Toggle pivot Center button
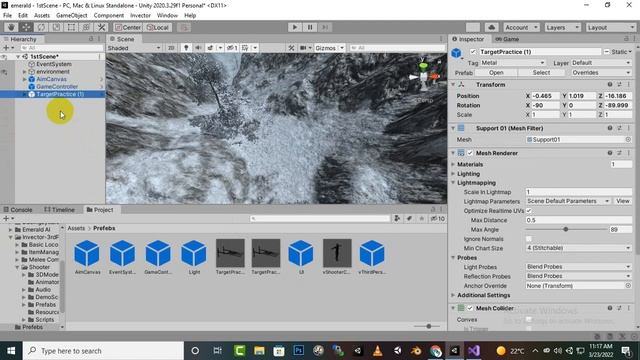Viewport: 640px width, 360px height. click(x=128, y=27)
